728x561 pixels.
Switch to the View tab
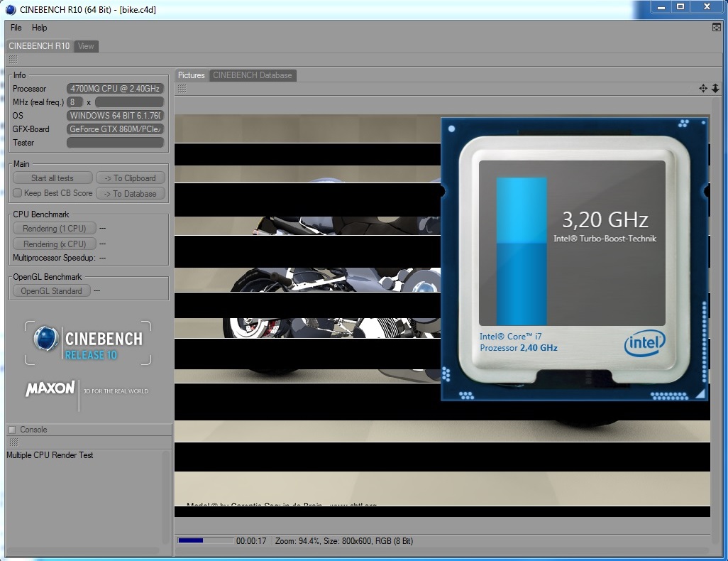pos(86,46)
